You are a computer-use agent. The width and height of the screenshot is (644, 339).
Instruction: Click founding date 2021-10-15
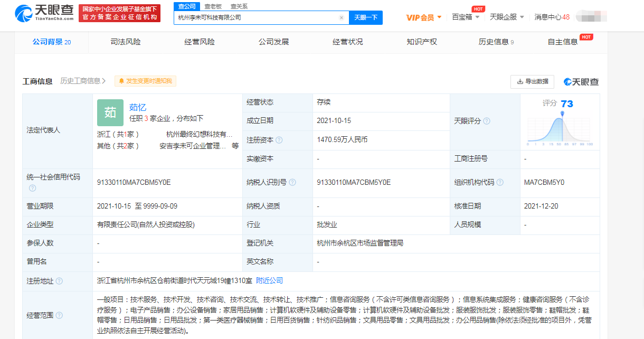point(334,120)
